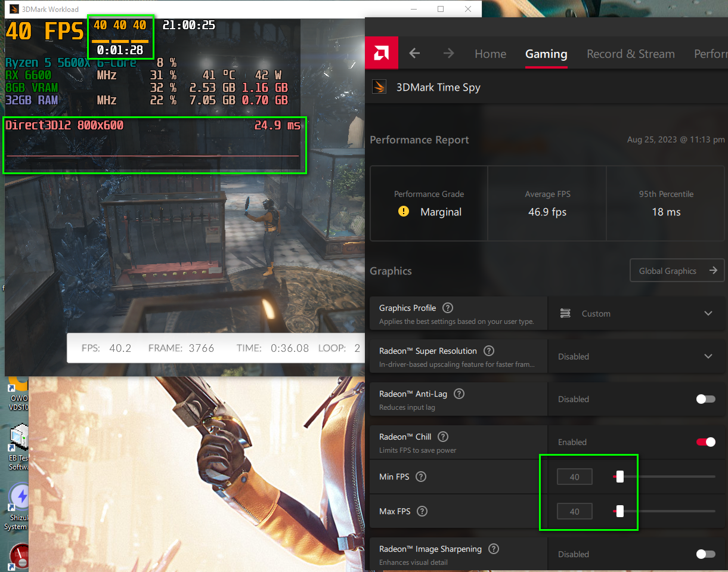Open help for Graphics Profile
The height and width of the screenshot is (572, 728).
tap(448, 308)
